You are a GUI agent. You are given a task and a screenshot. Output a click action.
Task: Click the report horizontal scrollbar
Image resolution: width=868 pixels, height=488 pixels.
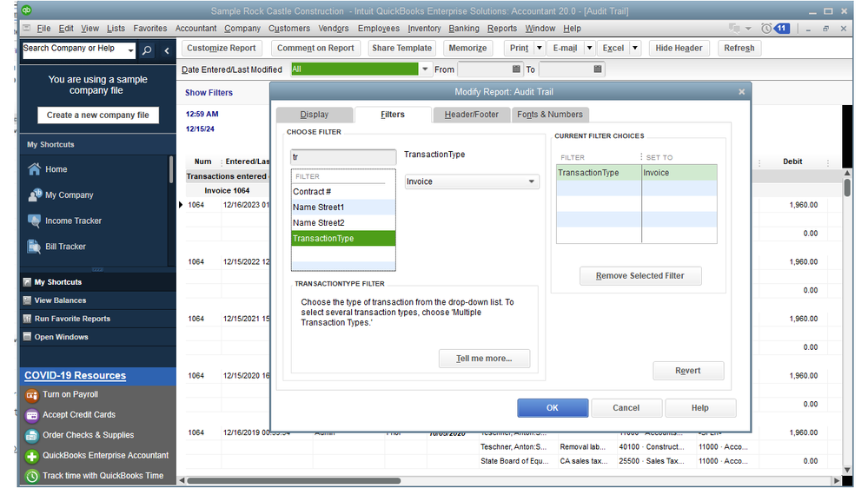click(294, 481)
